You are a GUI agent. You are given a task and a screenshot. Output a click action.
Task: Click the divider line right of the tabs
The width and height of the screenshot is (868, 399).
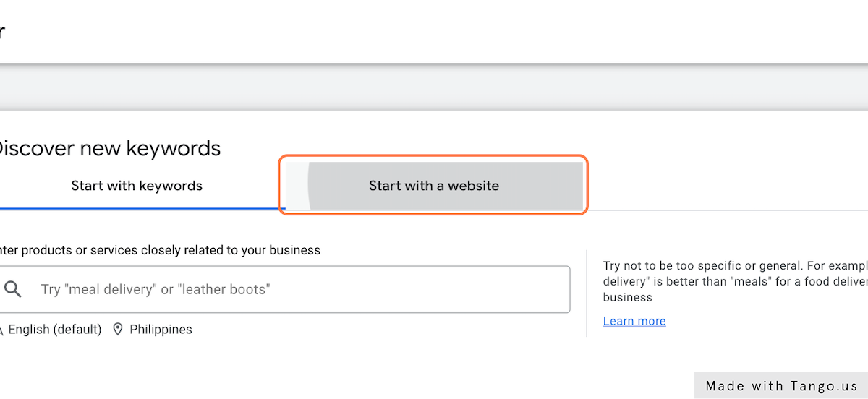(x=723, y=210)
